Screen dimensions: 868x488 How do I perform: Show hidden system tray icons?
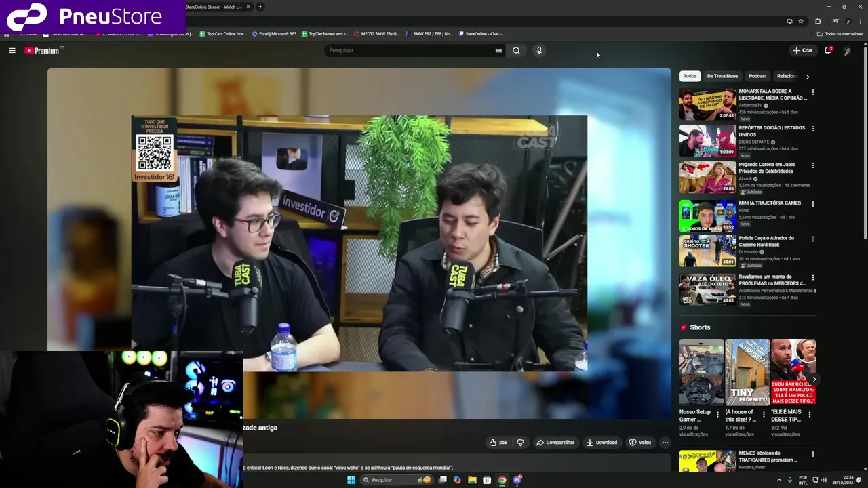click(778, 480)
